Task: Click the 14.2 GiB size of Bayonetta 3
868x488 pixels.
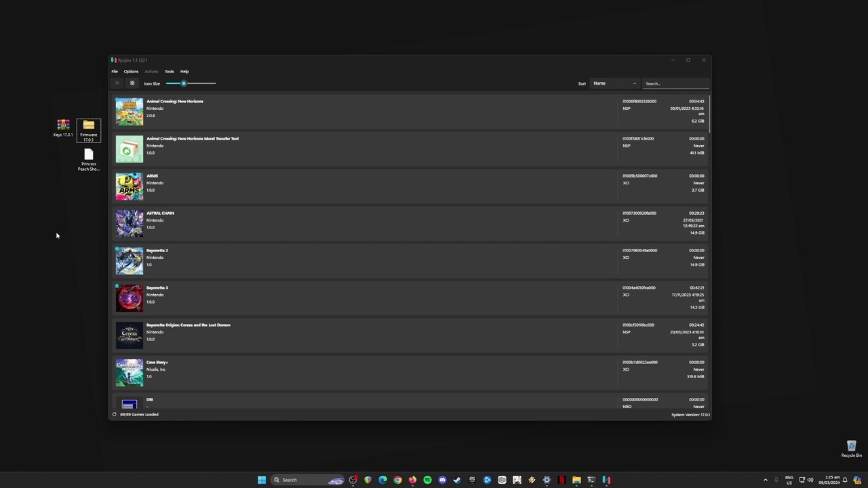Action: [697, 307]
